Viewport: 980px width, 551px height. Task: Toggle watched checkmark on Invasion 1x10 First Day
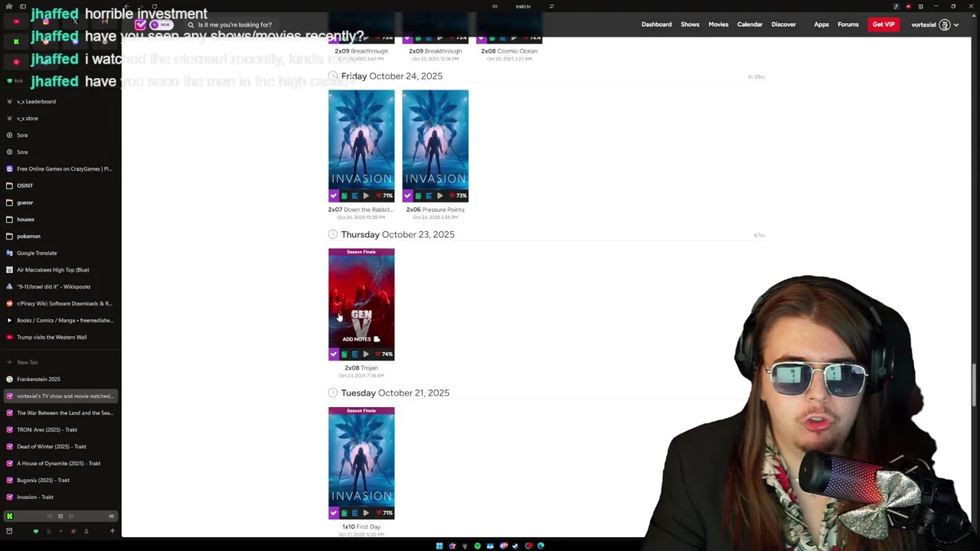(x=334, y=513)
